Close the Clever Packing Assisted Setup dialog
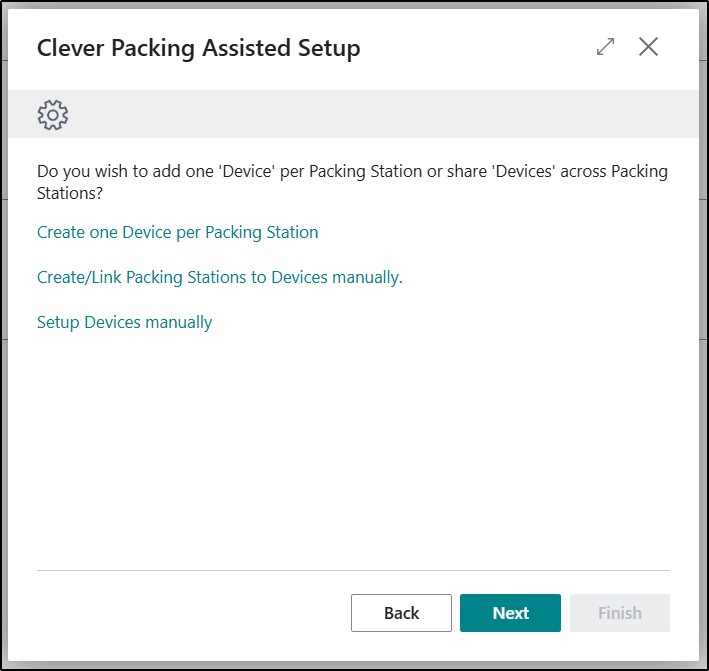709x671 pixels. pyautogui.click(x=649, y=47)
